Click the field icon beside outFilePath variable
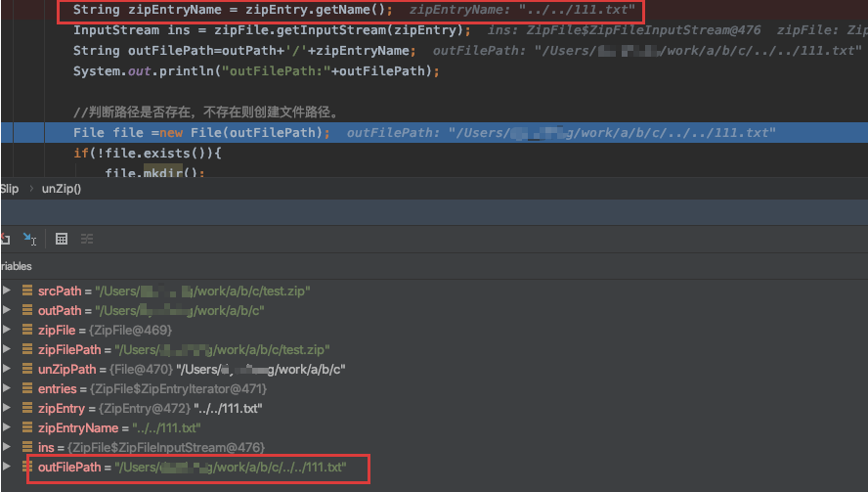This screenshot has width=868, height=492. pyautogui.click(x=27, y=467)
